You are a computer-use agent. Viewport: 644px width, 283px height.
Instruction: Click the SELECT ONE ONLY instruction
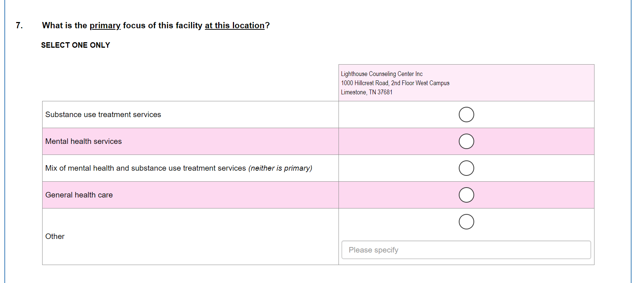click(x=76, y=45)
